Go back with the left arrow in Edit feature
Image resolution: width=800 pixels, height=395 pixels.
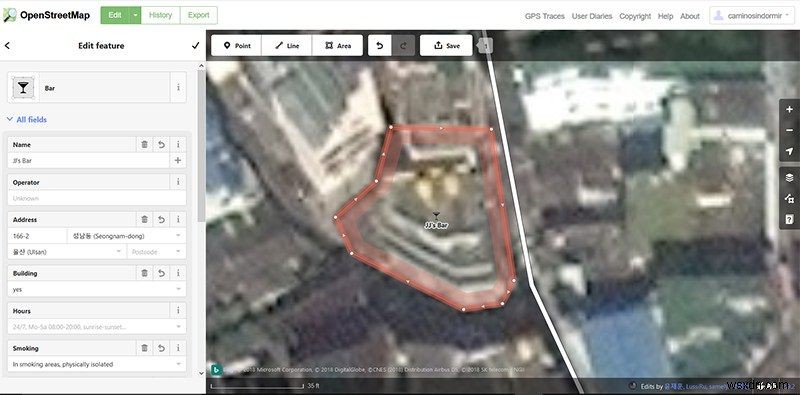pyautogui.click(x=7, y=45)
